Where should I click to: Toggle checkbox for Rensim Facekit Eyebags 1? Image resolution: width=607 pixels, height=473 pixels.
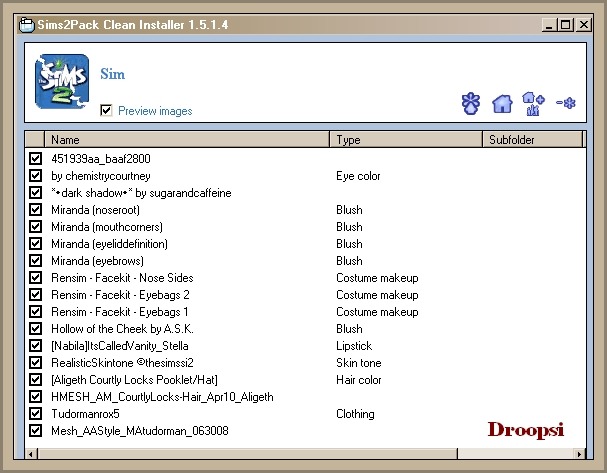[36, 312]
